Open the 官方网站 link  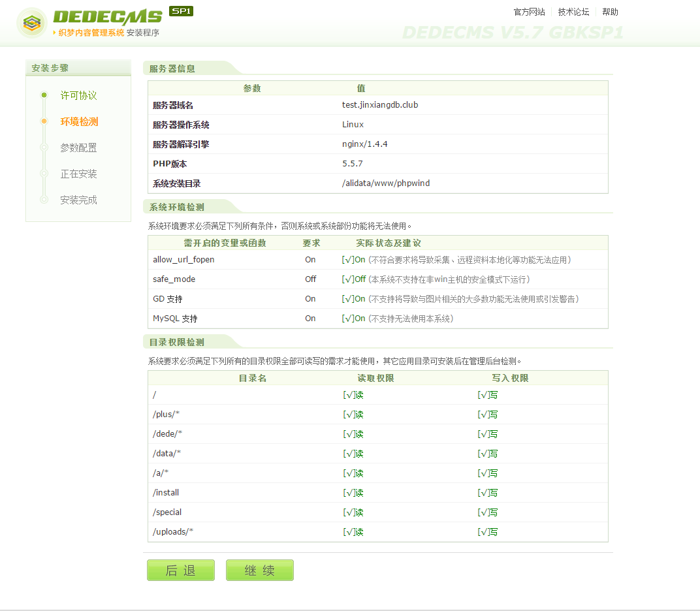click(x=529, y=12)
